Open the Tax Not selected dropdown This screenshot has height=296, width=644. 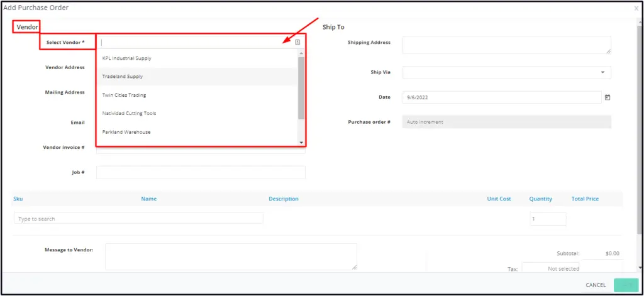[x=550, y=268]
